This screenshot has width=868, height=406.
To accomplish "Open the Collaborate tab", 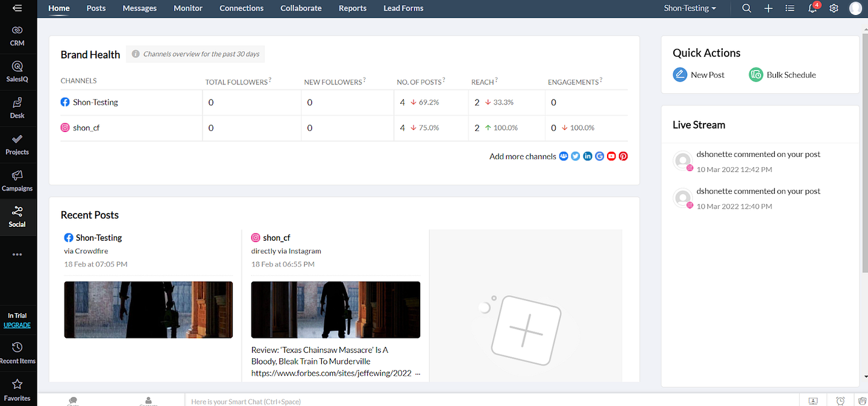I will 301,8.
